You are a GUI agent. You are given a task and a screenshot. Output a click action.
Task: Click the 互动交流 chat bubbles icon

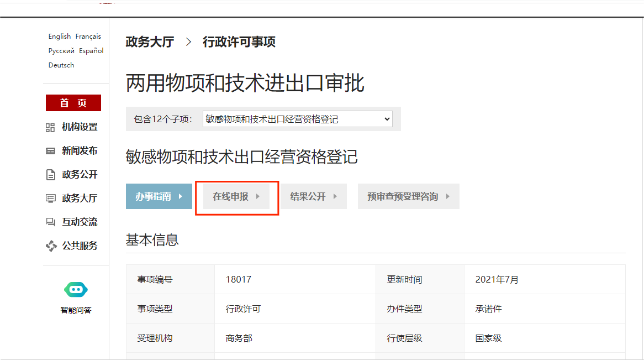pyautogui.click(x=50, y=222)
